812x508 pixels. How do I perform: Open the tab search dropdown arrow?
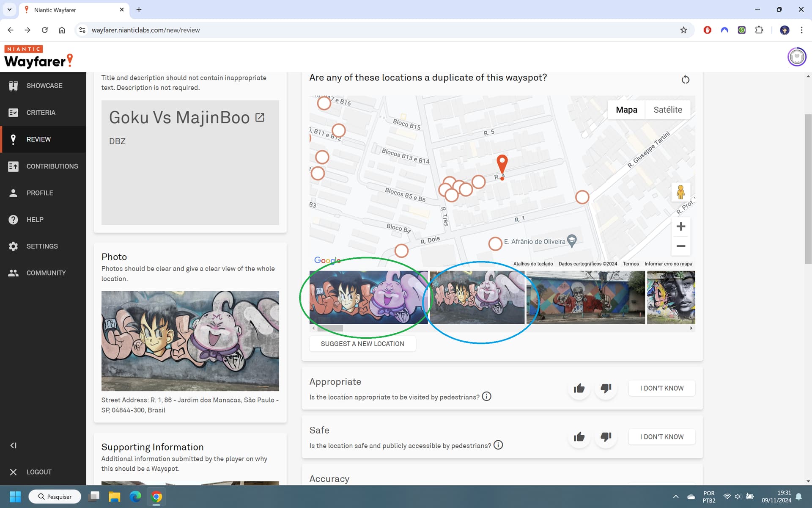pos(9,9)
